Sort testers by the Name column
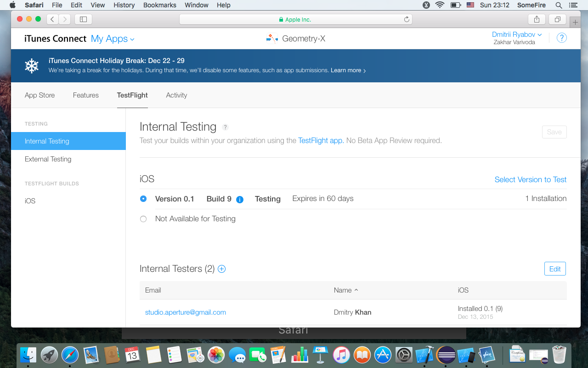 click(346, 290)
